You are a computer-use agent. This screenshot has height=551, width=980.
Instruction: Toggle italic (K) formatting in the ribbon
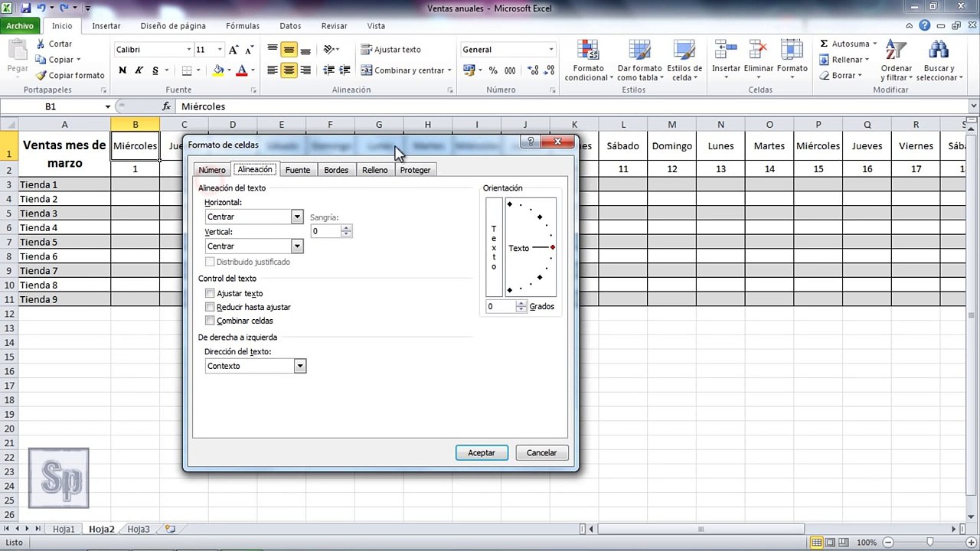pyautogui.click(x=139, y=70)
